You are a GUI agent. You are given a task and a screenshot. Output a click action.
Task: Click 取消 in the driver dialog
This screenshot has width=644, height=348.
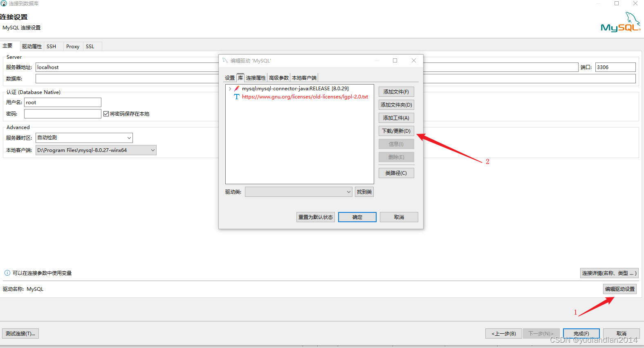399,217
